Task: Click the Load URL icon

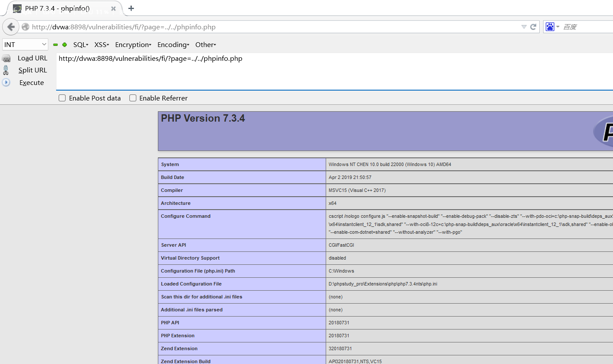Action: (x=6, y=58)
